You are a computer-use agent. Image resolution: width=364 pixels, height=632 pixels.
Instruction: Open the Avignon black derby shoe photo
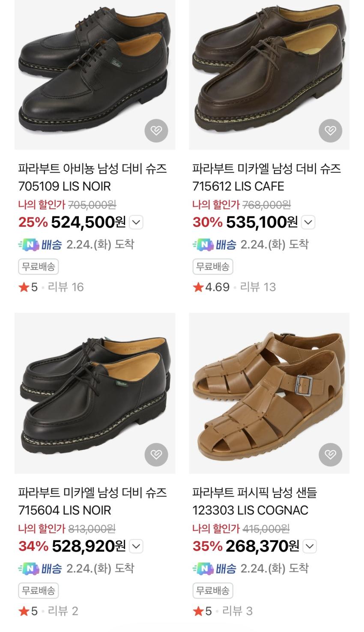tap(94, 73)
